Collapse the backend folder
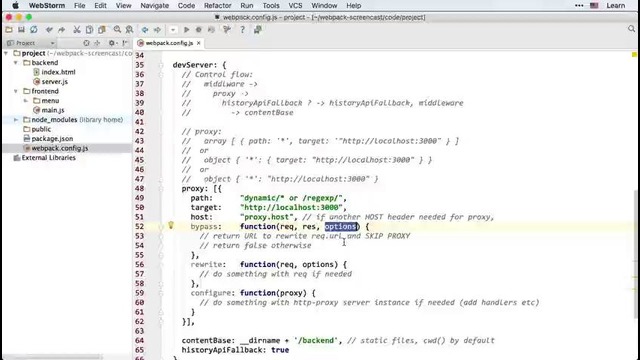Viewport: 640px width, 360px height. [x=16, y=62]
